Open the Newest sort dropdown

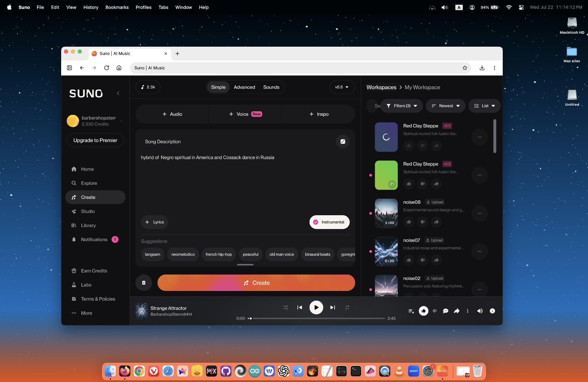[x=445, y=106]
